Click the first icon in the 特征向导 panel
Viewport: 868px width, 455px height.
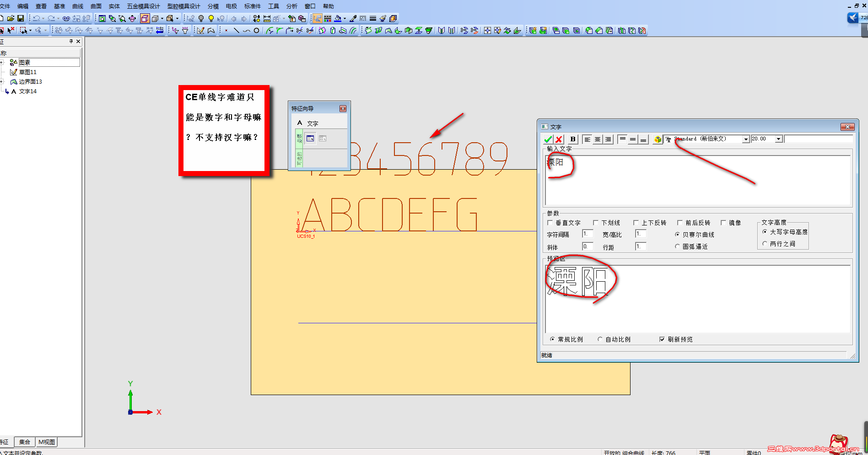pyautogui.click(x=310, y=138)
